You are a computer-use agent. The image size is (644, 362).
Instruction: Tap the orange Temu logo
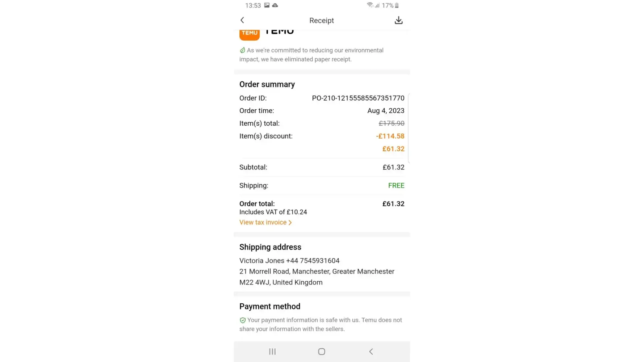coord(250,34)
